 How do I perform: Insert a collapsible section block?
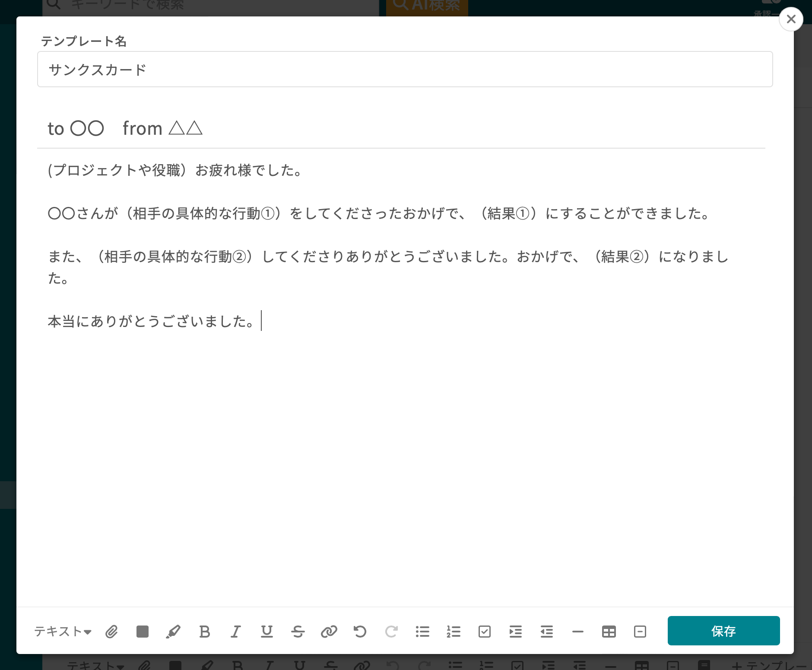(640, 632)
